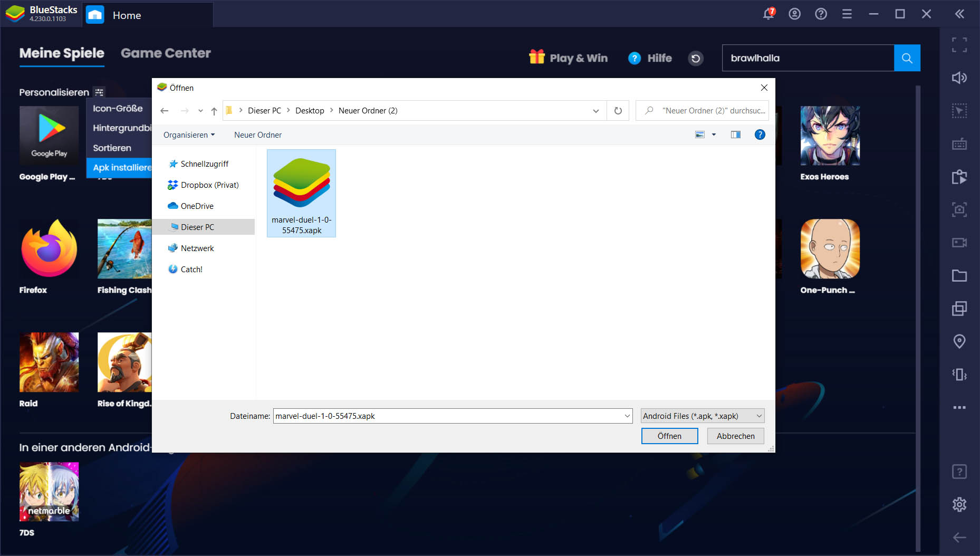The width and height of the screenshot is (980, 556).
Task: Click the brawlhalla search field
Action: point(808,58)
